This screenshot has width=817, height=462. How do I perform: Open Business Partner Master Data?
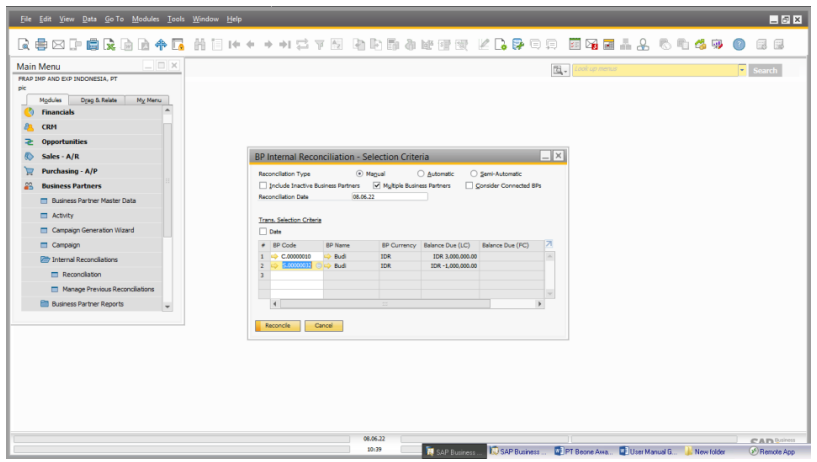(x=94, y=201)
